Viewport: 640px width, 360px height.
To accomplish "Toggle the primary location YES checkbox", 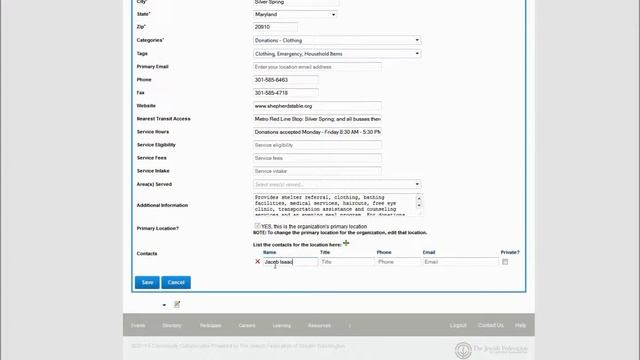I will (257, 226).
